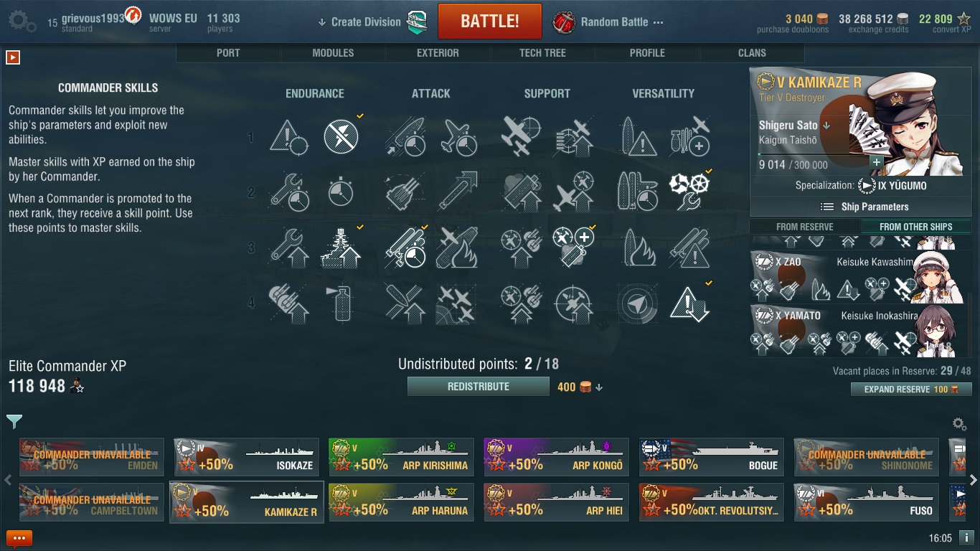
Task: Toggle the Preventive Maintenance skill
Action: [341, 136]
